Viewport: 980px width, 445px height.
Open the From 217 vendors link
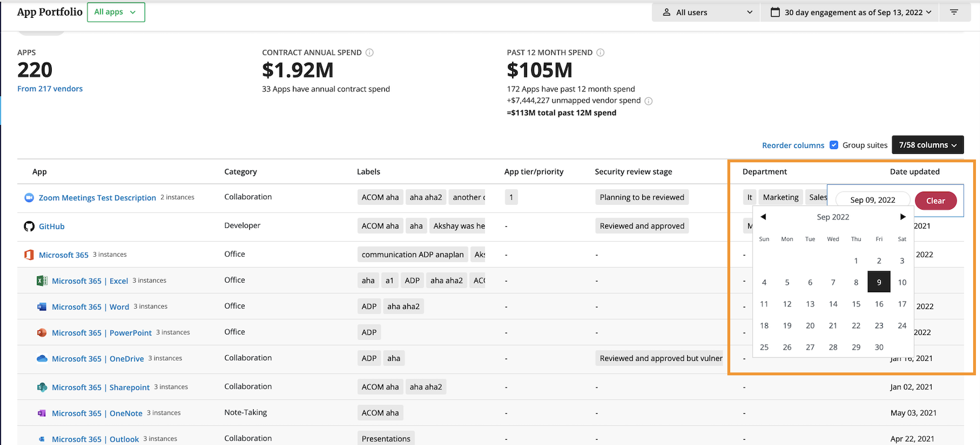coord(50,89)
